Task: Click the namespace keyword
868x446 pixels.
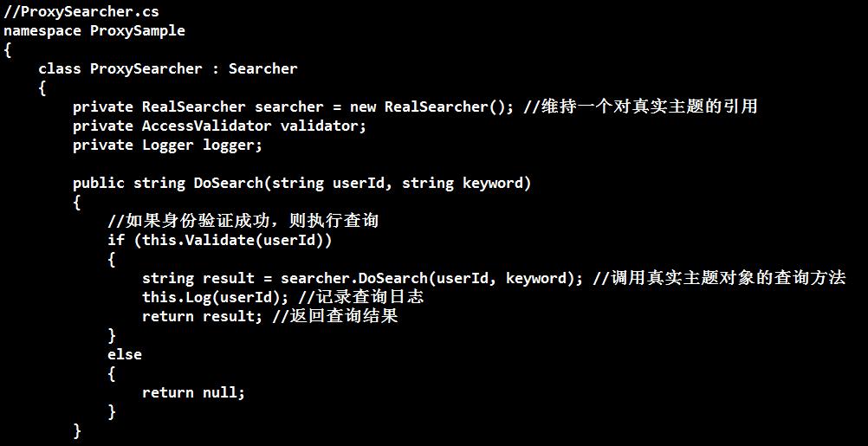Action: (42, 31)
